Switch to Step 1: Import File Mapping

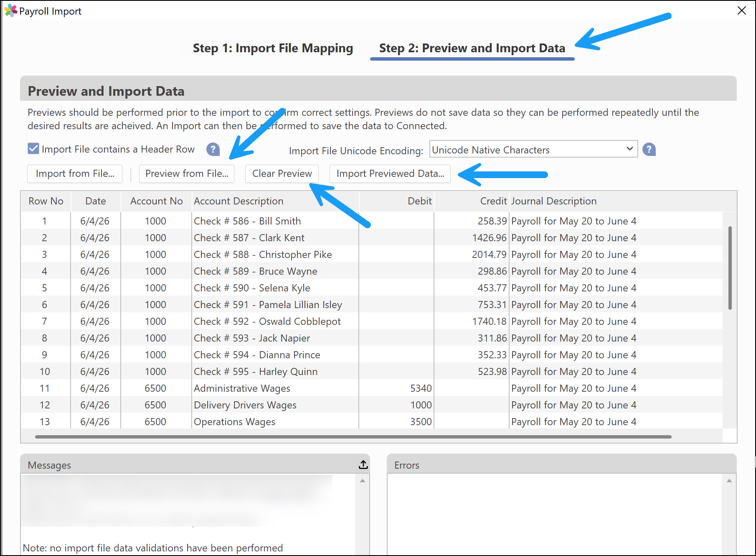click(x=273, y=48)
